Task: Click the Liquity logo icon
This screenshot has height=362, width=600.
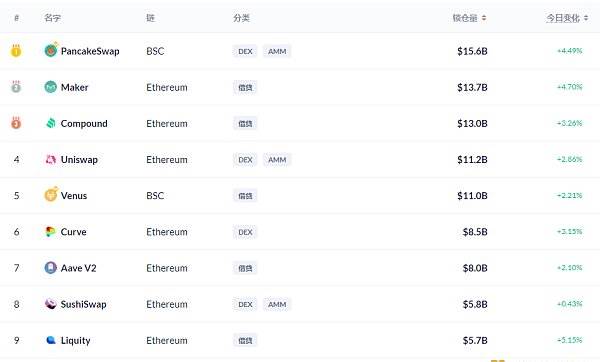Action: 51,340
